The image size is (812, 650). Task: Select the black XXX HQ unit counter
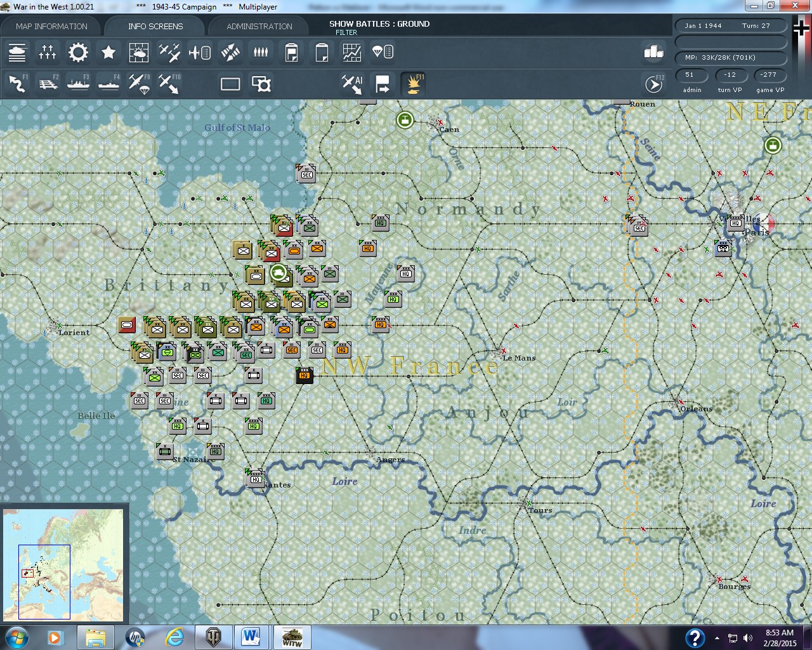click(x=304, y=375)
